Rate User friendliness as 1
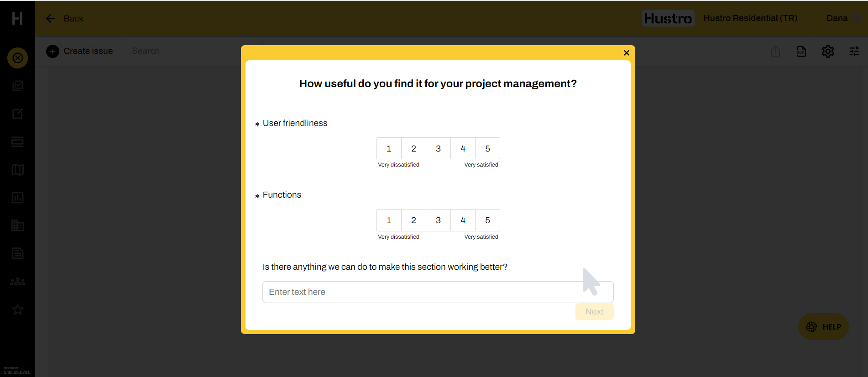 389,148
